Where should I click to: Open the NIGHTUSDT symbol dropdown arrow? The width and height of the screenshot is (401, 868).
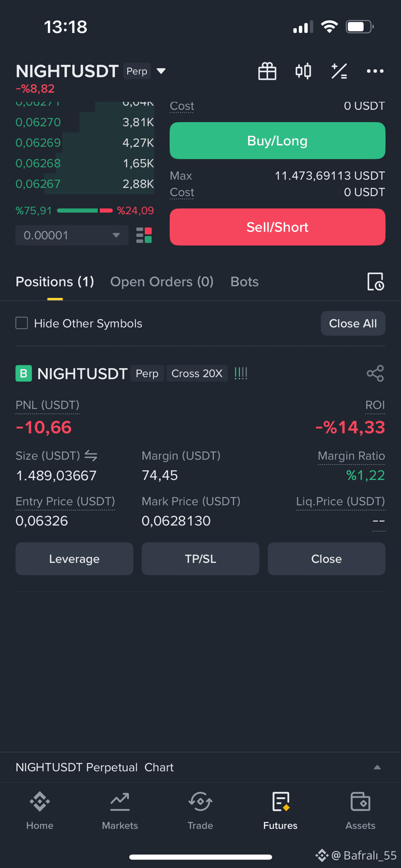pos(161,71)
